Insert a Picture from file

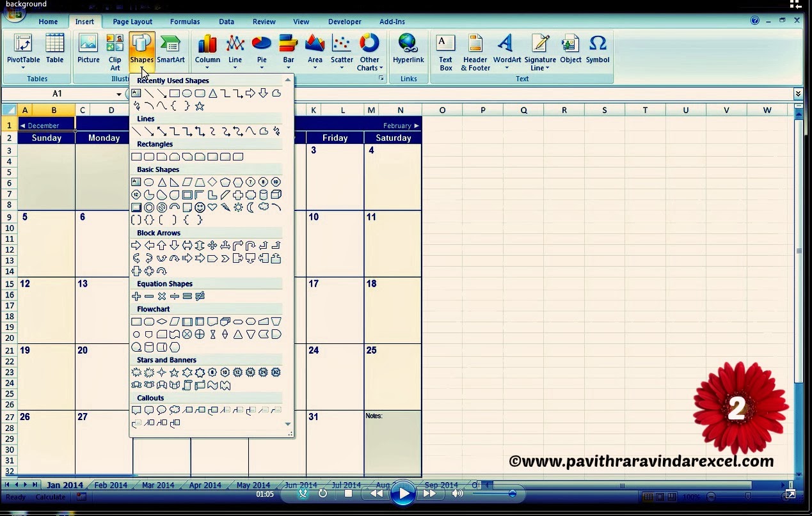[88, 50]
